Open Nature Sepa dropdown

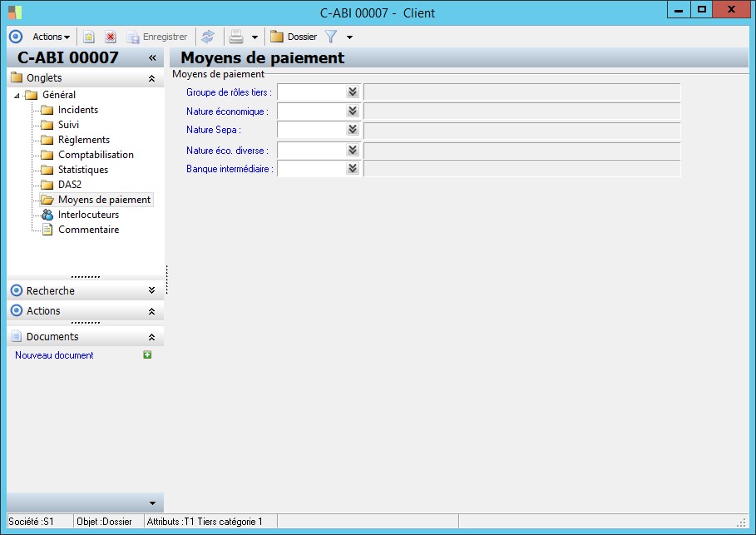pos(353,129)
